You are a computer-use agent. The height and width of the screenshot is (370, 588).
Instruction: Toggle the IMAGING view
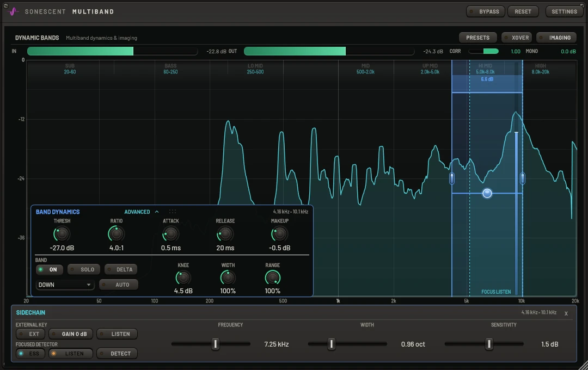point(556,38)
